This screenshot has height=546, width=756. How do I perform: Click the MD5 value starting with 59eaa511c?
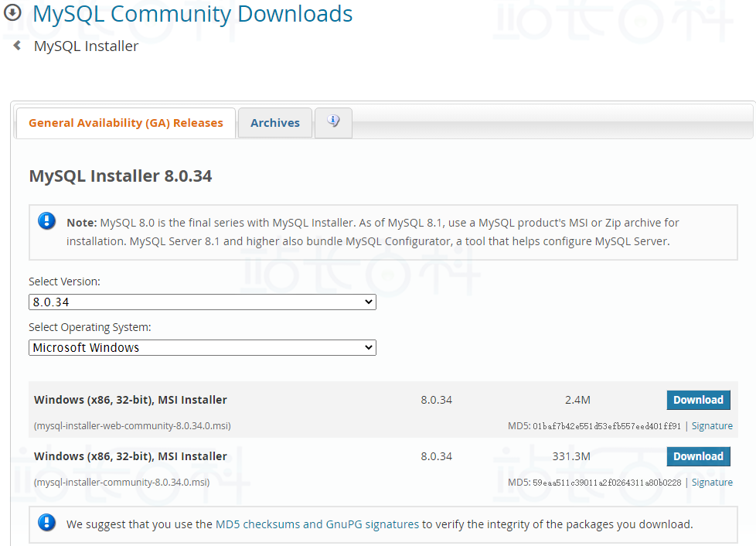click(607, 483)
